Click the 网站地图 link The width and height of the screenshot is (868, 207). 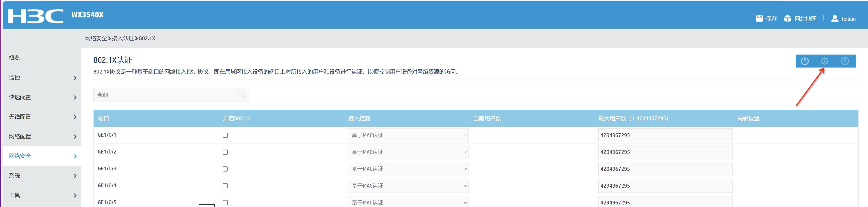805,19
